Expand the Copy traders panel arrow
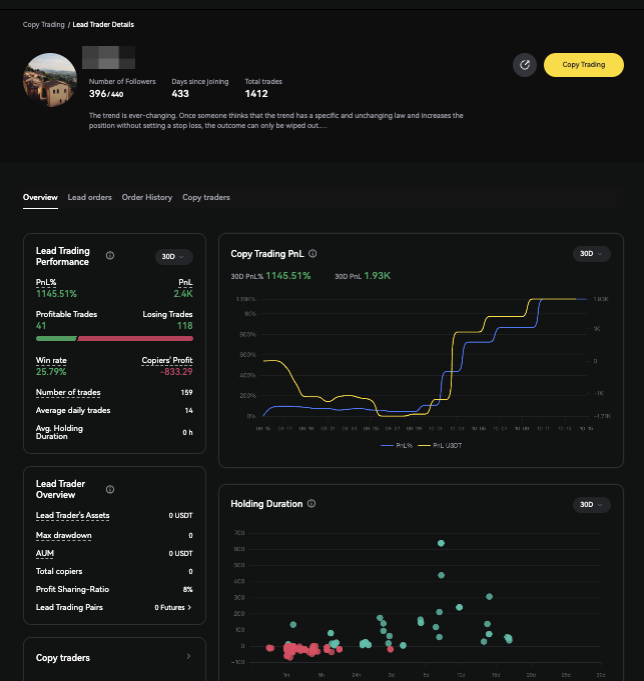Viewport: 644px width, 681px height. click(x=188, y=657)
